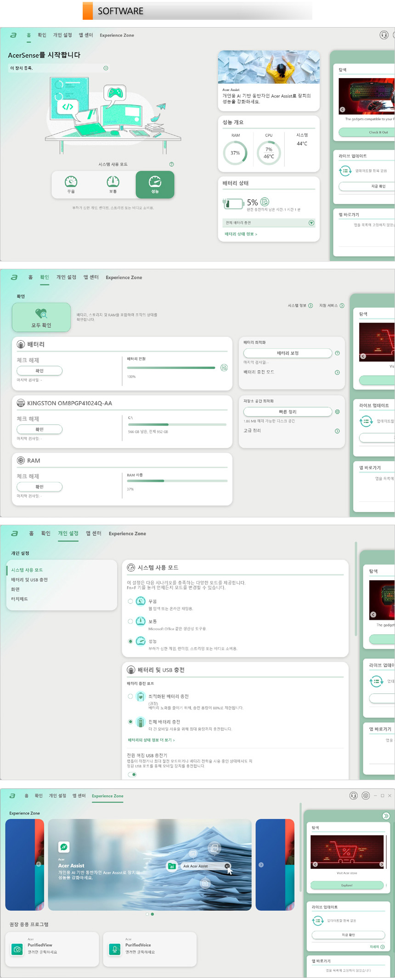Launch the PurifiedVoice microphone icon

(x=115, y=949)
